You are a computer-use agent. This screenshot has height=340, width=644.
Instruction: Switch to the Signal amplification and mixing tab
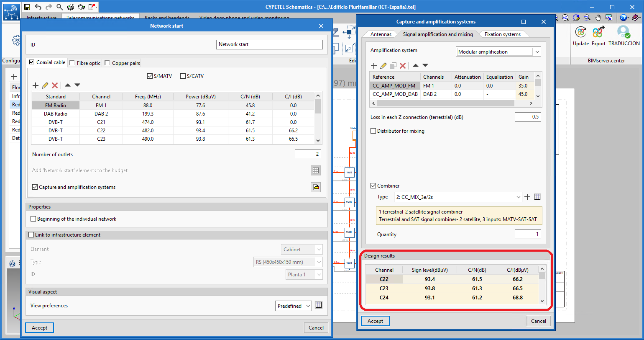pos(438,34)
